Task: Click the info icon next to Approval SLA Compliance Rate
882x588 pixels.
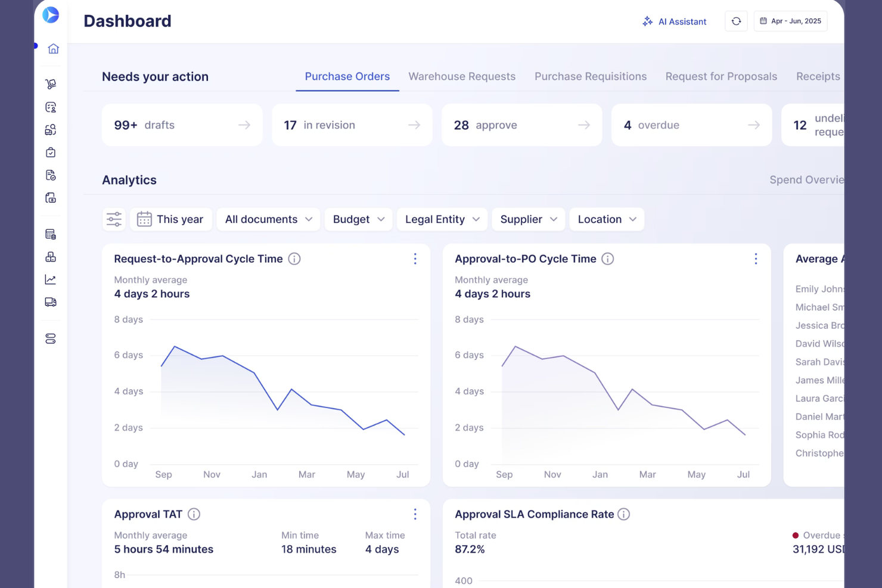Action: click(x=623, y=514)
